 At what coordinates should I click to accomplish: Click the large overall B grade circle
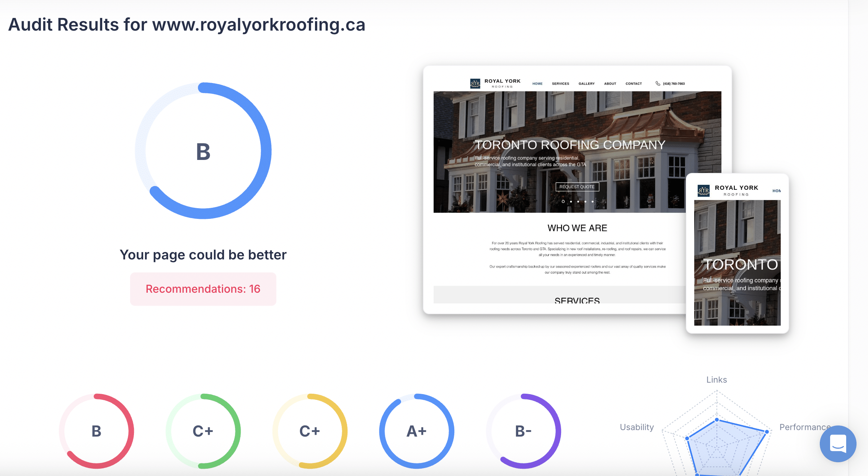(203, 151)
